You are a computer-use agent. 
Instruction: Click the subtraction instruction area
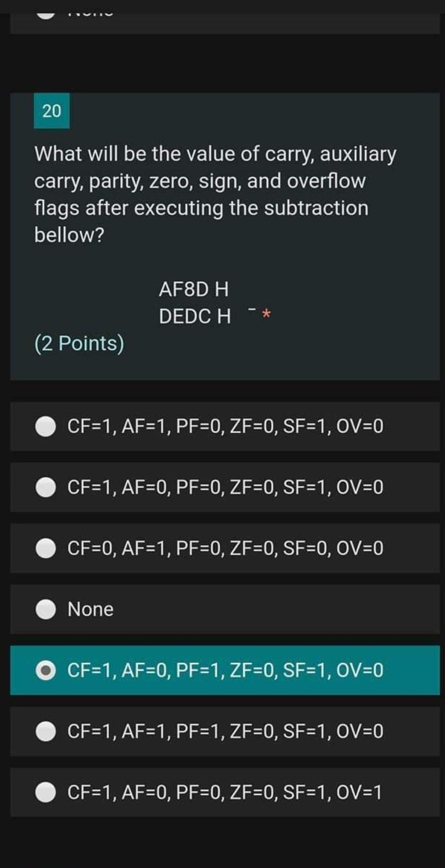(x=195, y=303)
